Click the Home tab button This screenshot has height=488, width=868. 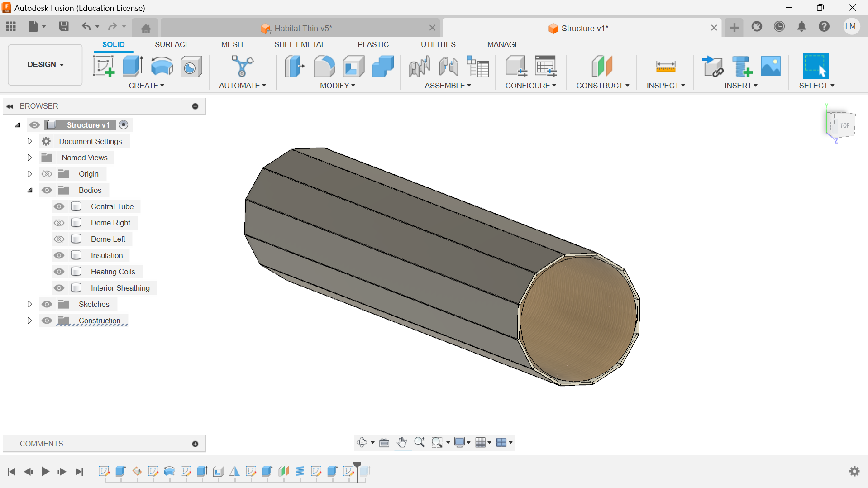tap(146, 28)
